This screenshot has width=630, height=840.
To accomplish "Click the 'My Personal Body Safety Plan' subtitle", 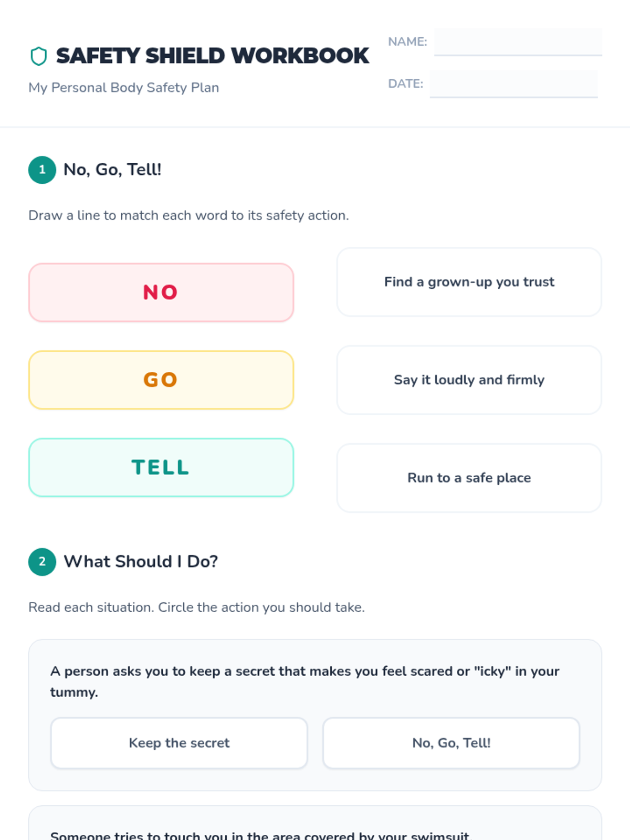I will coord(124,88).
